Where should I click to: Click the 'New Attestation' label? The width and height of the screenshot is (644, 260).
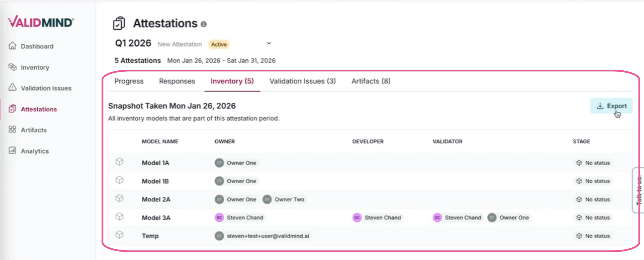pos(180,44)
